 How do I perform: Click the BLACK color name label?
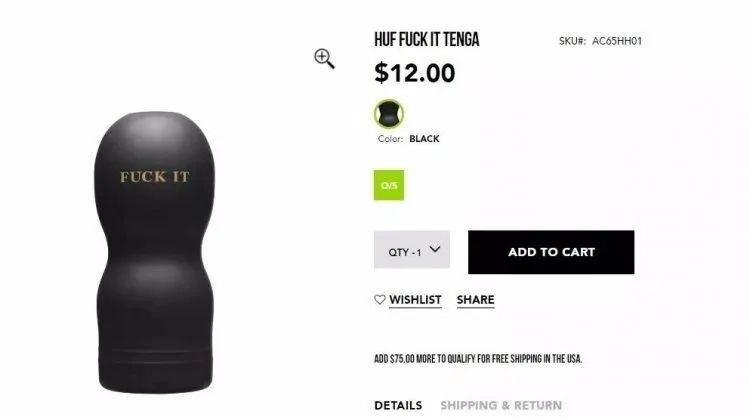click(x=424, y=139)
